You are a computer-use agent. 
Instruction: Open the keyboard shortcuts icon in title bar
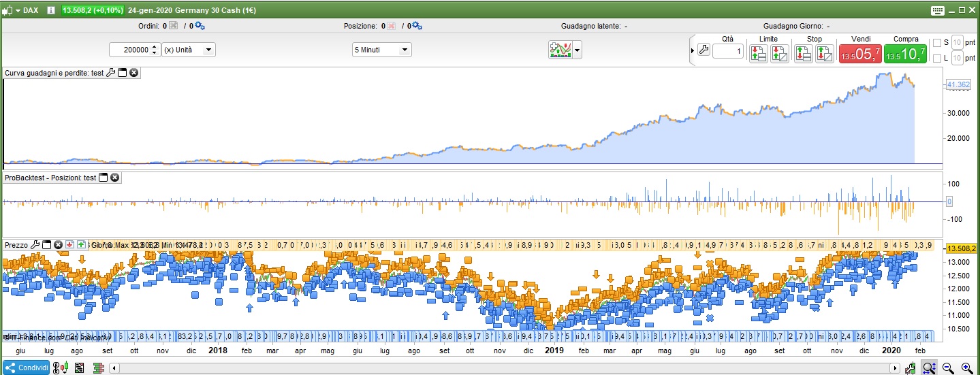[x=937, y=10]
